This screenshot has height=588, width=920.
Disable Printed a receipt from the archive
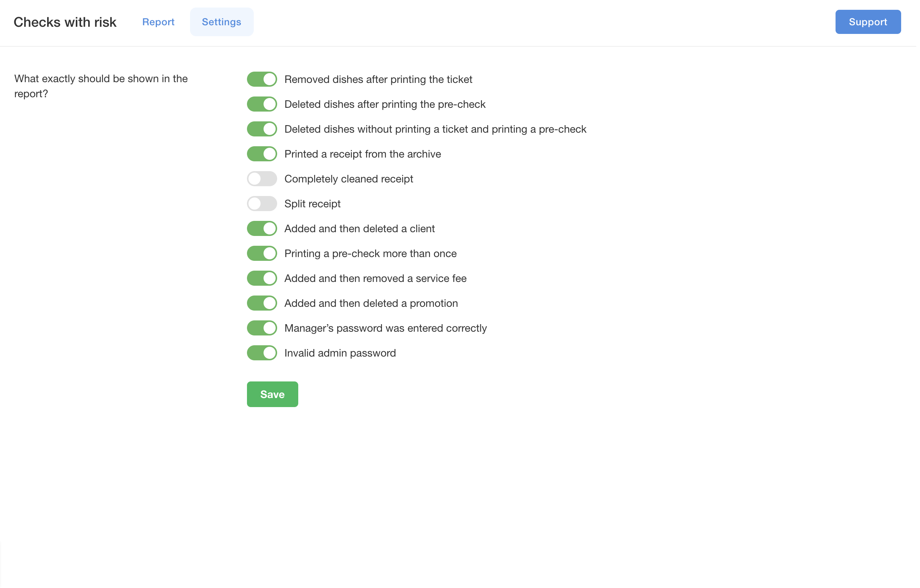click(x=262, y=154)
